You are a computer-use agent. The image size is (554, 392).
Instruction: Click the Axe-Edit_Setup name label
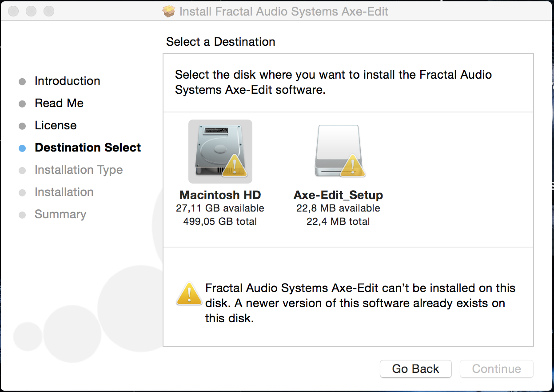(339, 195)
